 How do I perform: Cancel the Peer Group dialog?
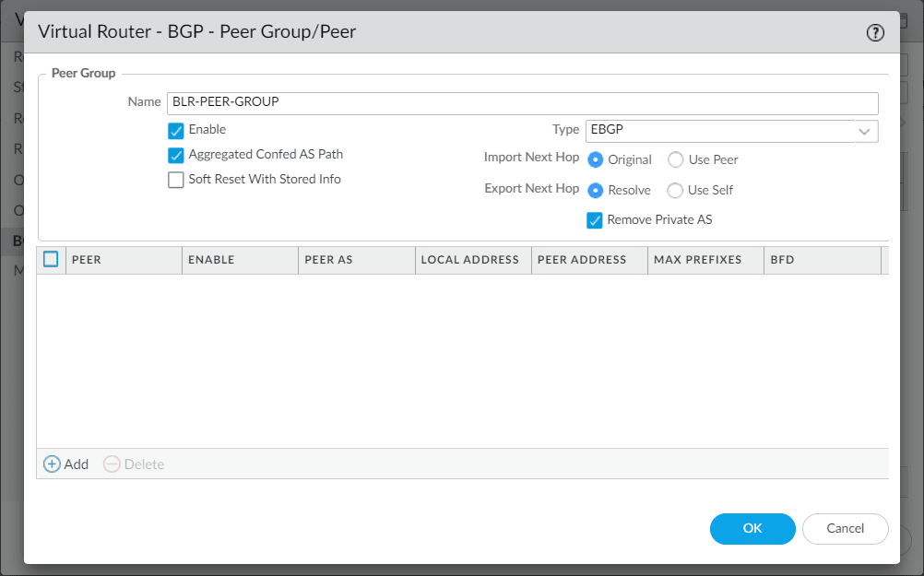(x=845, y=529)
